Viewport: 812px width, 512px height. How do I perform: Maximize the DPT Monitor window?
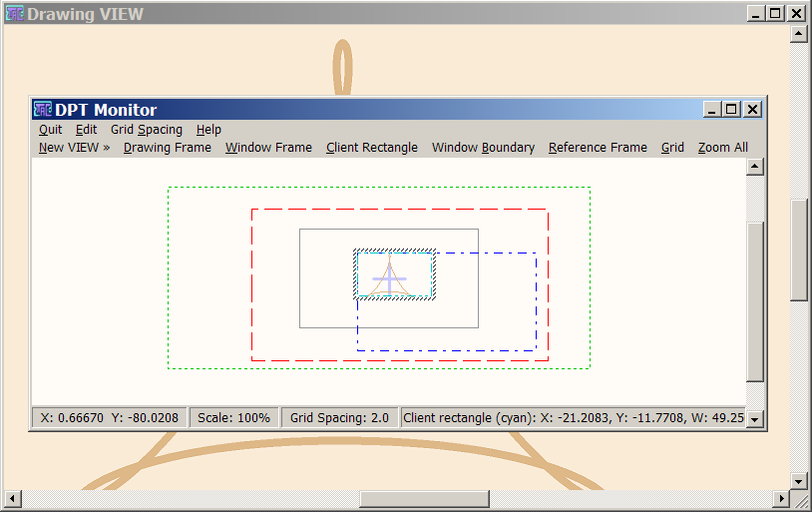[x=731, y=110]
